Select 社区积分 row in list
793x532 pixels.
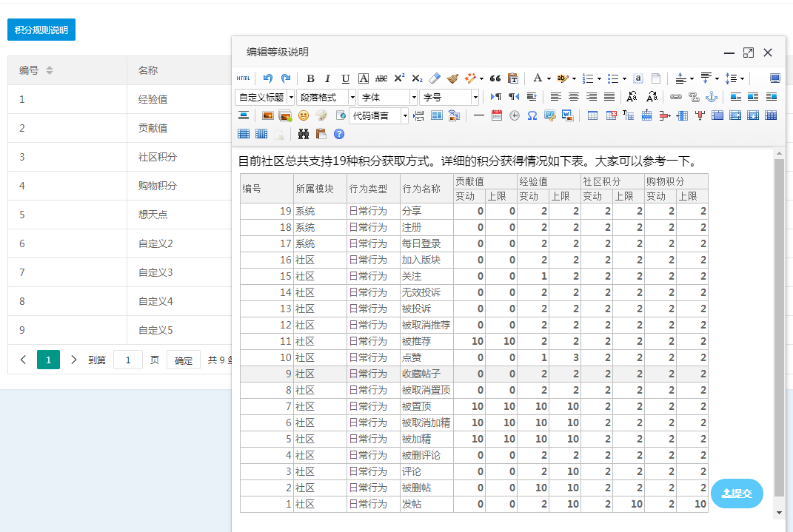(119, 157)
